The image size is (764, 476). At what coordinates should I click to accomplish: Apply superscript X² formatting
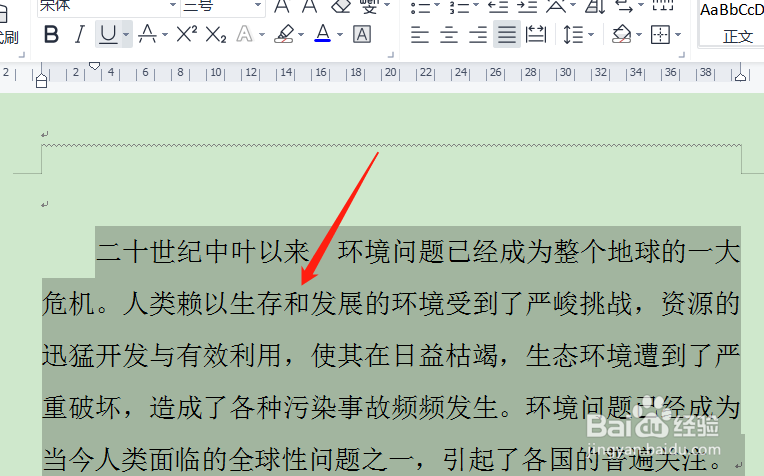(186, 35)
